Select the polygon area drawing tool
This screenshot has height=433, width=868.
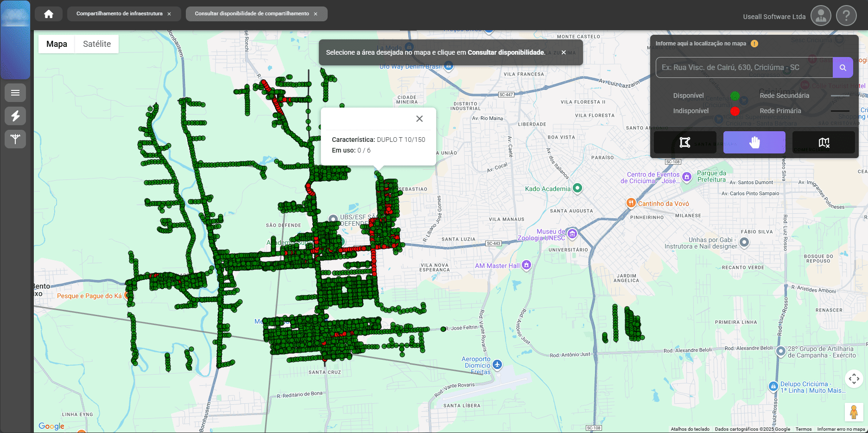(684, 142)
